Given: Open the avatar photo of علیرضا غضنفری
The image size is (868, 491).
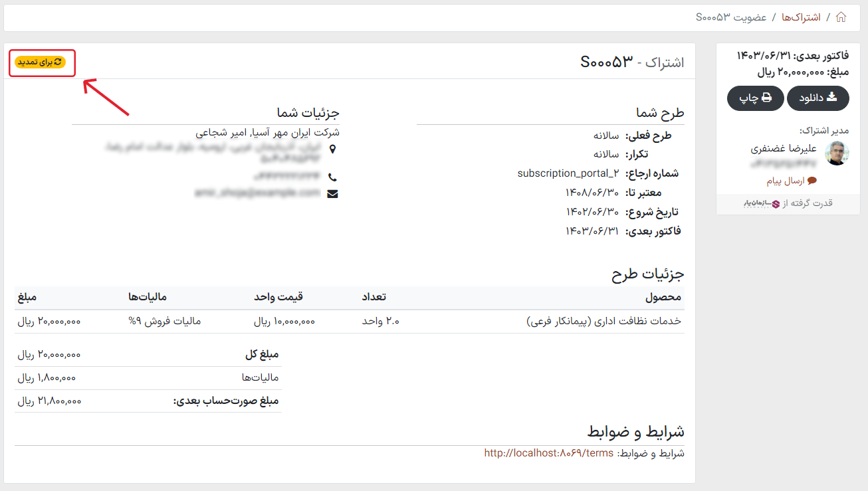Looking at the screenshot, I should click(x=837, y=154).
